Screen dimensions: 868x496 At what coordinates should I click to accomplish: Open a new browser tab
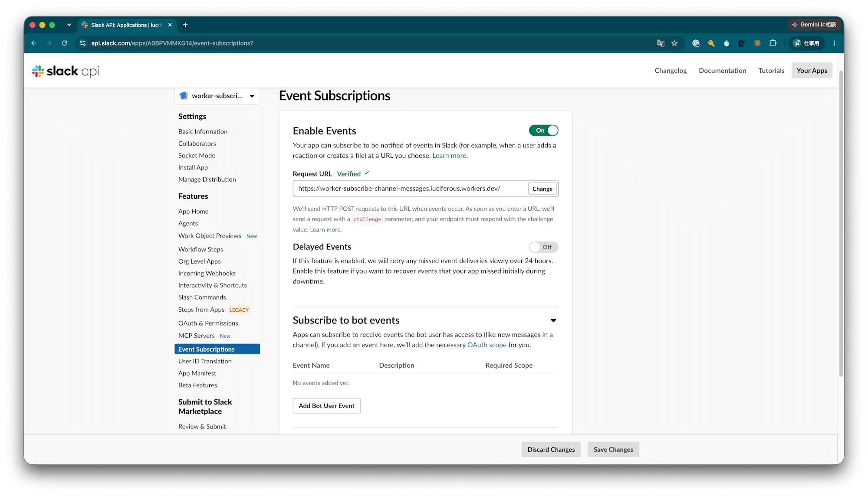click(185, 25)
